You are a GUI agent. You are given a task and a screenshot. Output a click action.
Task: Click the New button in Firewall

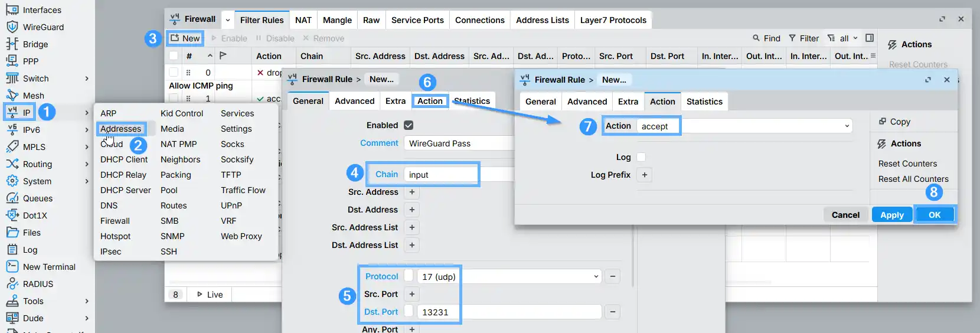click(185, 38)
